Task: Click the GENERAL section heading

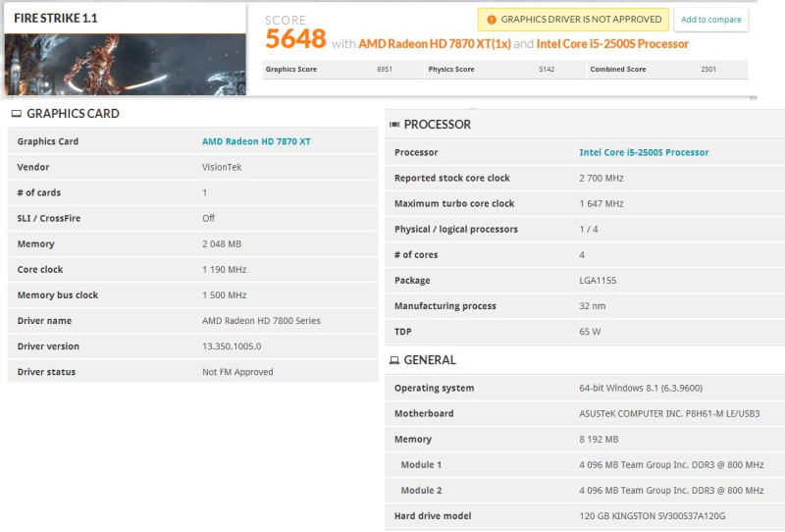Action: pos(430,360)
